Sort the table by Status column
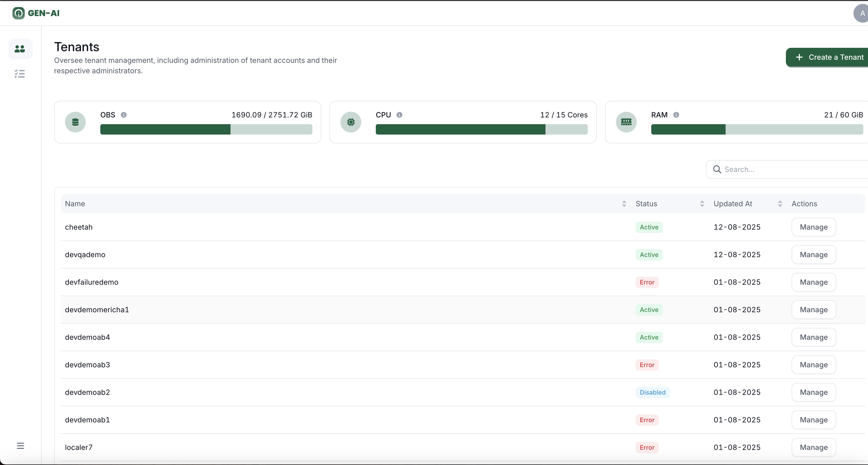This screenshot has height=465, width=868. (x=702, y=204)
